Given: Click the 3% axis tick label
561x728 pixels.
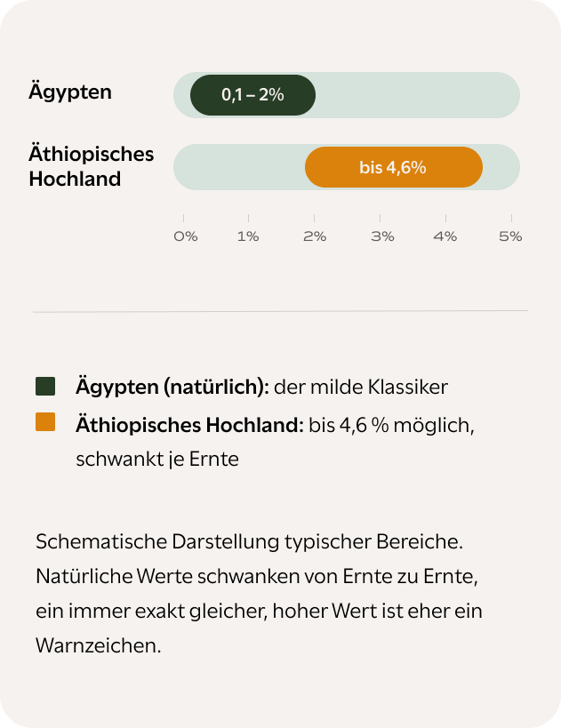Looking at the screenshot, I should click(x=382, y=236).
